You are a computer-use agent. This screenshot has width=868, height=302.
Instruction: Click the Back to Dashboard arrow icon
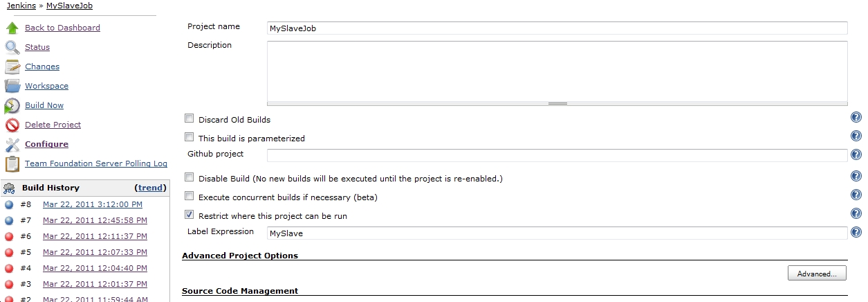(12, 28)
